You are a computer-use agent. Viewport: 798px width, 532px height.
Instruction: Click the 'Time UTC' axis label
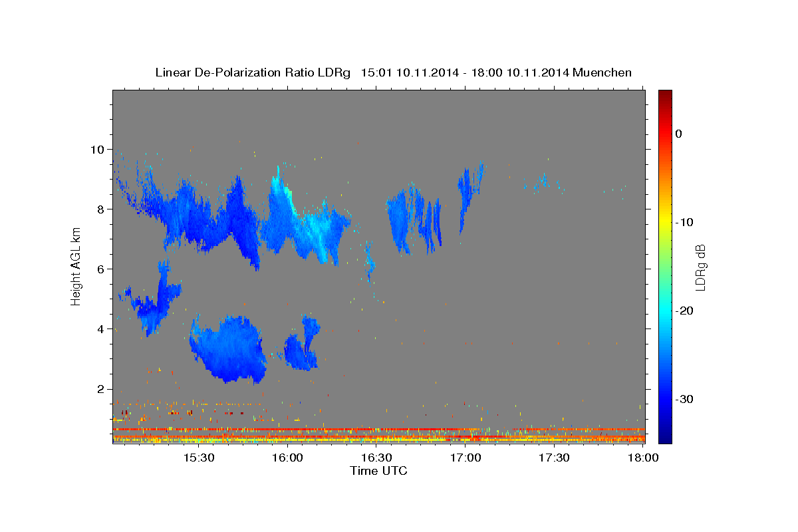378,471
